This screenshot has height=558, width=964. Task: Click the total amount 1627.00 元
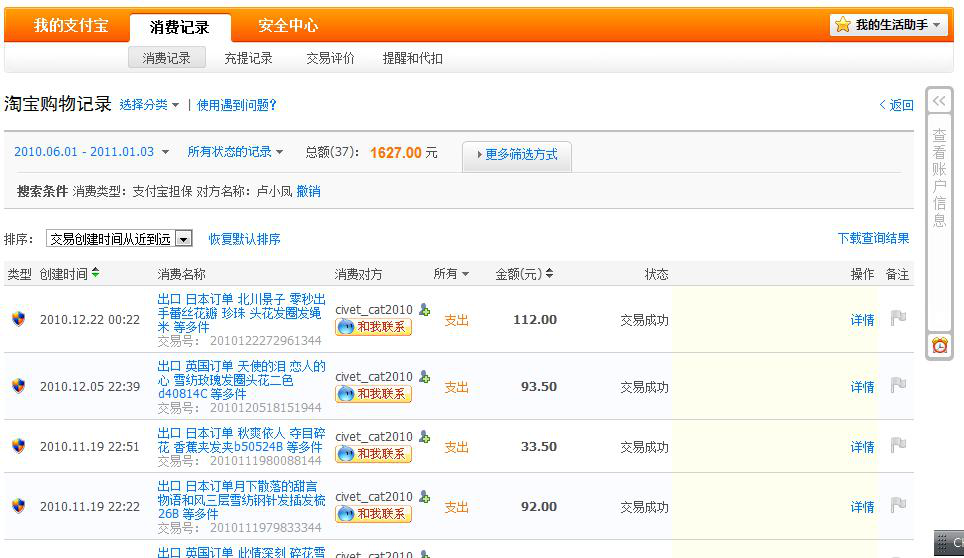click(403, 152)
